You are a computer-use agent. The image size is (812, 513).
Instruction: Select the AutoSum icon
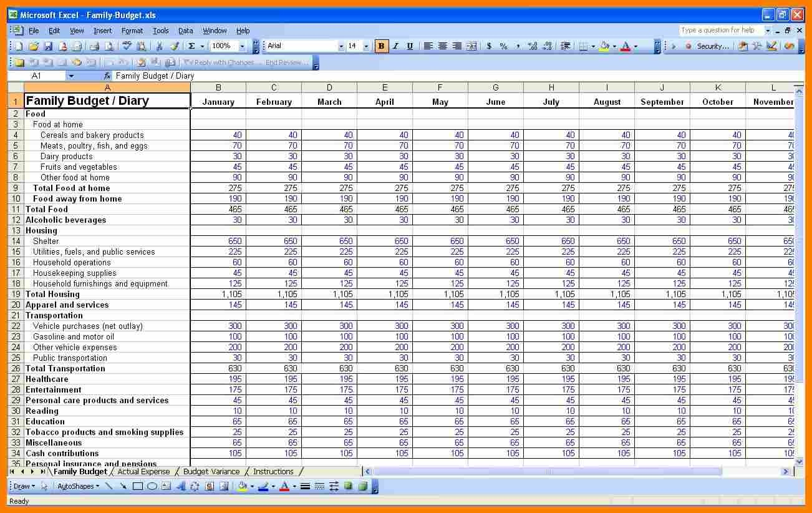pos(192,46)
